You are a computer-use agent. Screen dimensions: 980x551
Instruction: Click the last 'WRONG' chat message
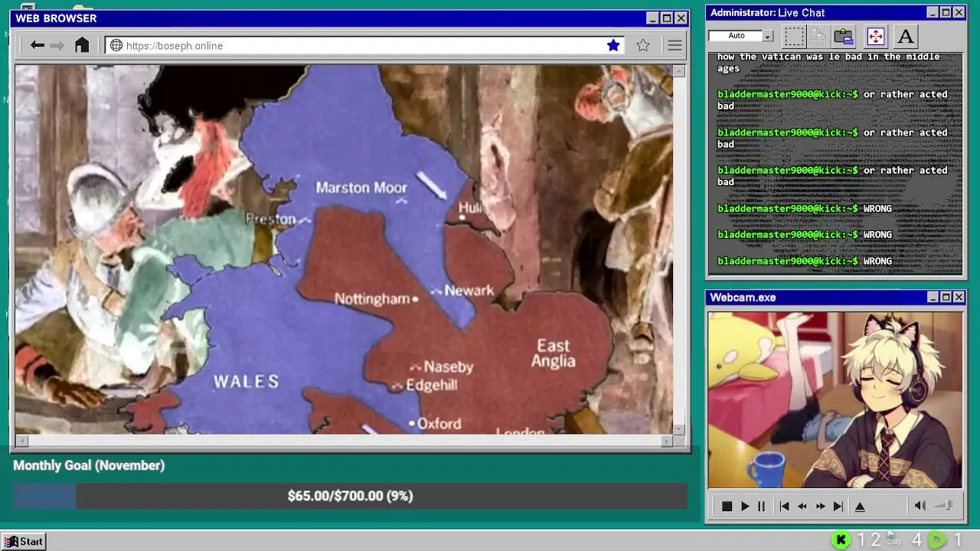(x=877, y=261)
